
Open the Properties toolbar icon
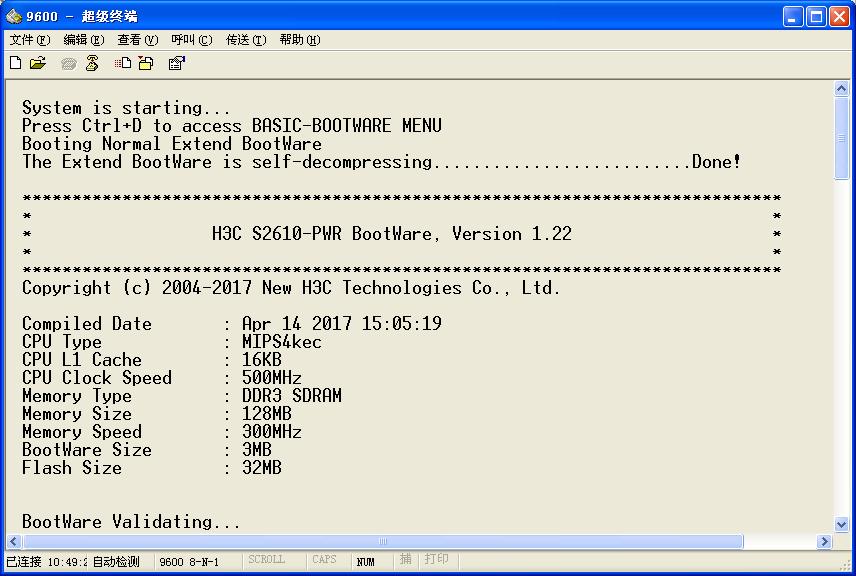(x=177, y=63)
